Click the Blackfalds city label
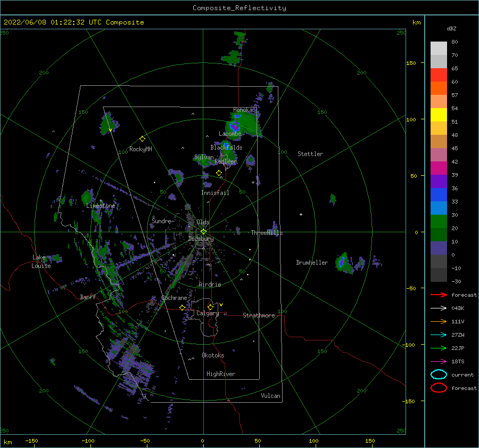This screenshot has height=448, width=479. pyautogui.click(x=226, y=148)
